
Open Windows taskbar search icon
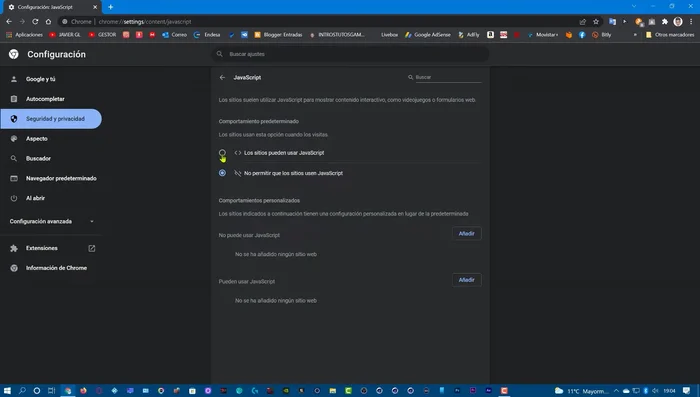pos(22,391)
